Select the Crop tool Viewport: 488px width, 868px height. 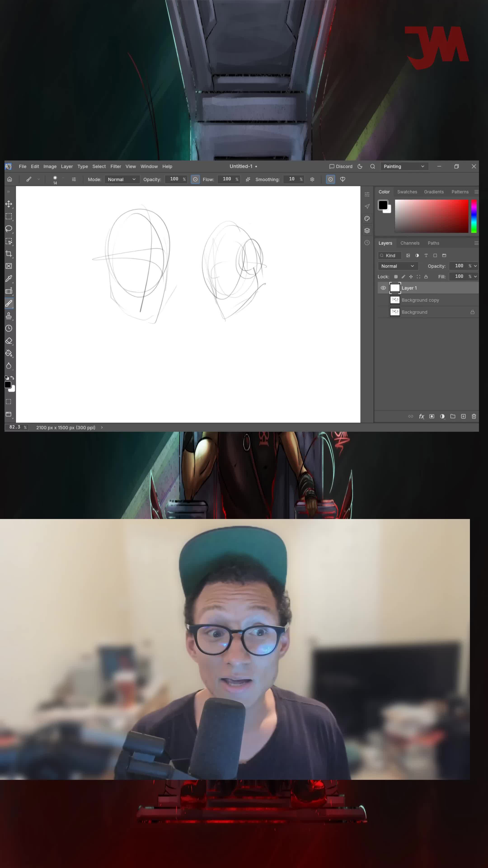point(9,254)
